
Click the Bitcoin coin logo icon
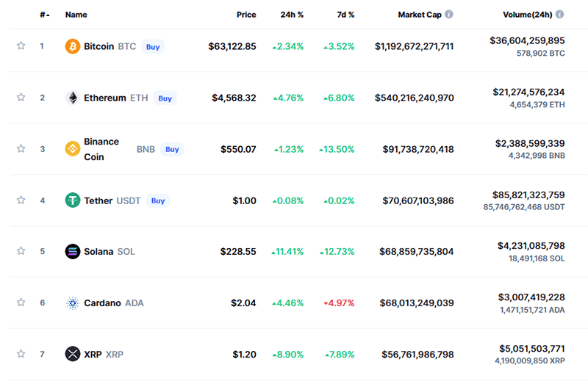[x=72, y=46]
